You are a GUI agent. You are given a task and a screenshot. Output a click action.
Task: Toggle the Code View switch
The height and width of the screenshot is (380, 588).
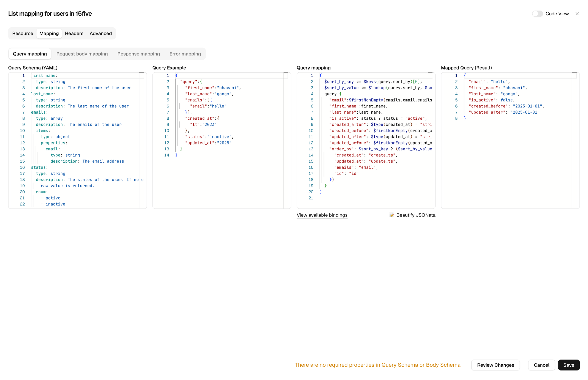point(537,14)
